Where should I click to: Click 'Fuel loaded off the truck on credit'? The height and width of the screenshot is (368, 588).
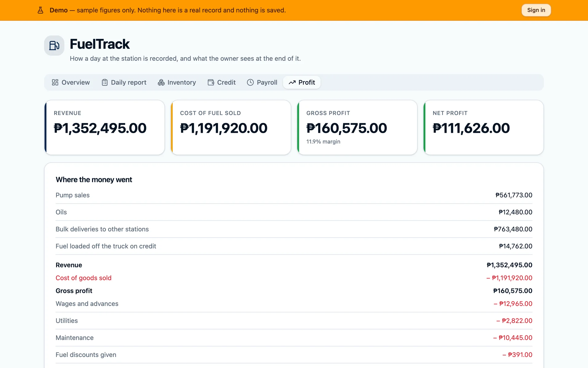106,246
